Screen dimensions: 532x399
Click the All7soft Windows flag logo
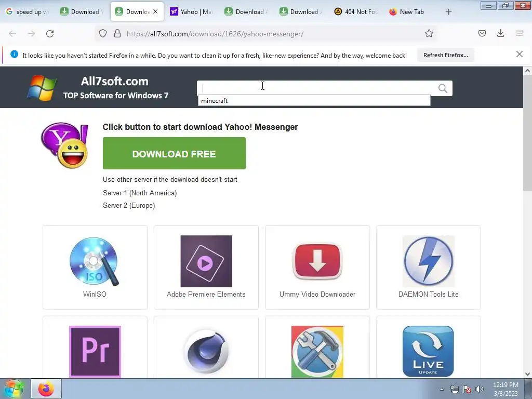point(42,88)
